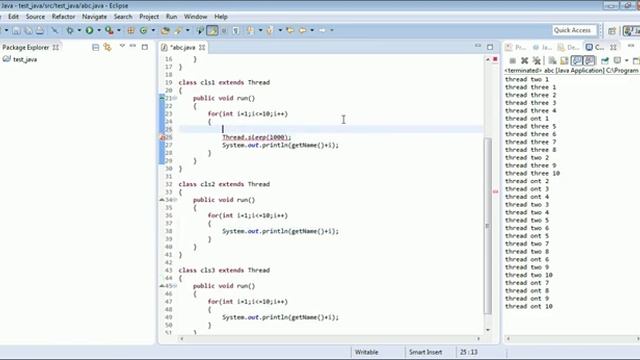Close the abc.java editor tab
The height and width of the screenshot is (360, 640).
coord(202,47)
